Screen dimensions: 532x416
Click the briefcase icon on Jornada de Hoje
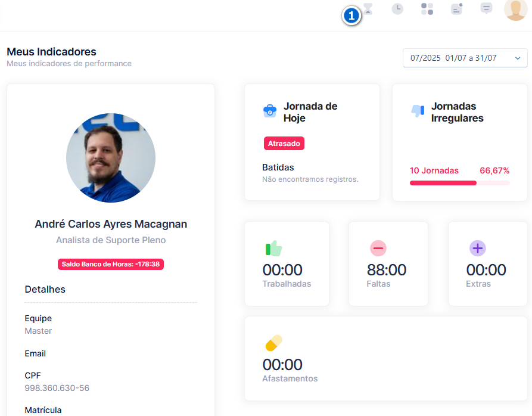click(x=270, y=111)
